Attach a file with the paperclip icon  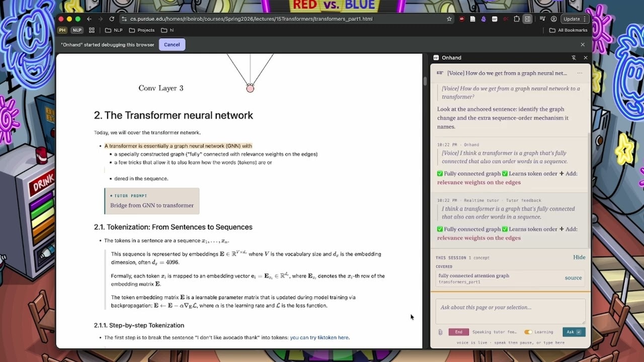click(440, 332)
